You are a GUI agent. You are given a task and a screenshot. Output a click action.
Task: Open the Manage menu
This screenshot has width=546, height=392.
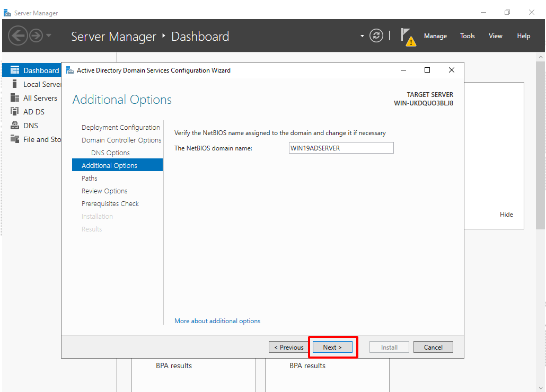[x=435, y=36]
